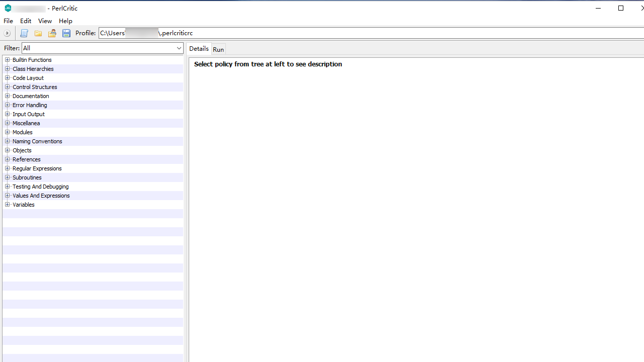Click the open folder toolbar icon
The height and width of the screenshot is (362, 644).
pos(38,33)
